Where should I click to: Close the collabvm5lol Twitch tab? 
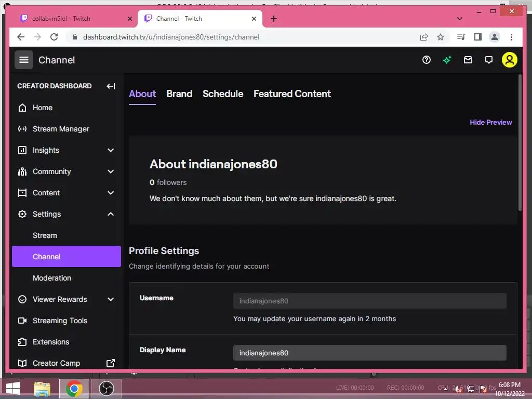point(129,19)
